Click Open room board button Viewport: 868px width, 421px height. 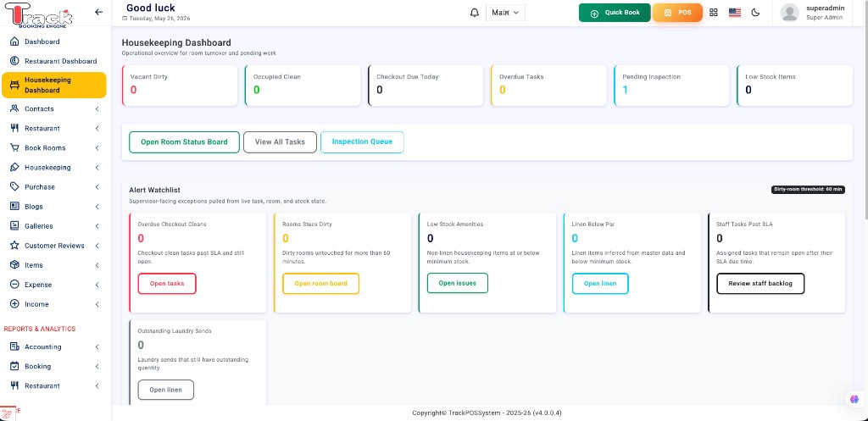coord(320,283)
